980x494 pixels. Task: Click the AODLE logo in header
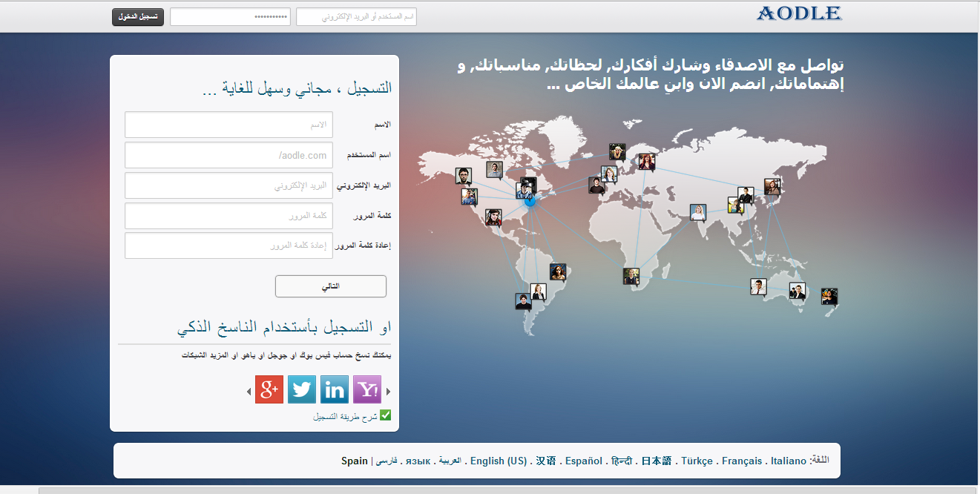click(799, 13)
